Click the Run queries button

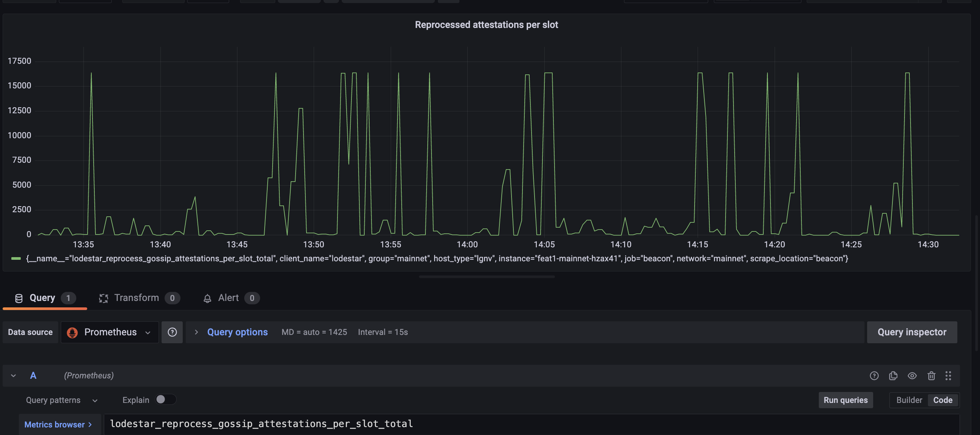845,400
